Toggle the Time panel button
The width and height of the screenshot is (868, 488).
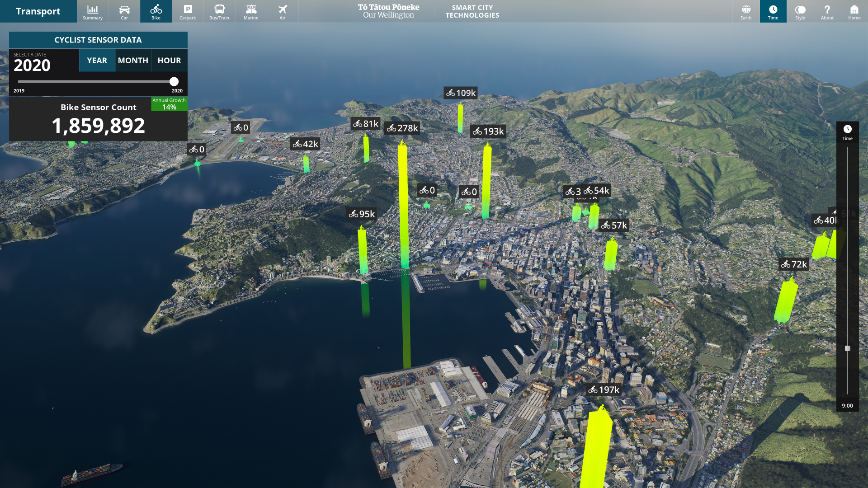[x=773, y=11]
